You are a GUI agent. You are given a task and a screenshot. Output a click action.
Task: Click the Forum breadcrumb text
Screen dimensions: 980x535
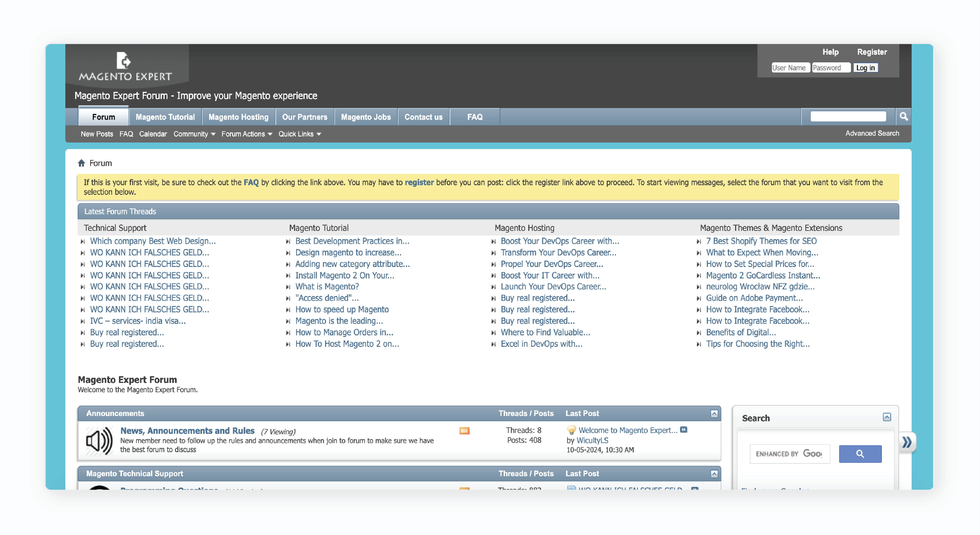[x=100, y=163]
